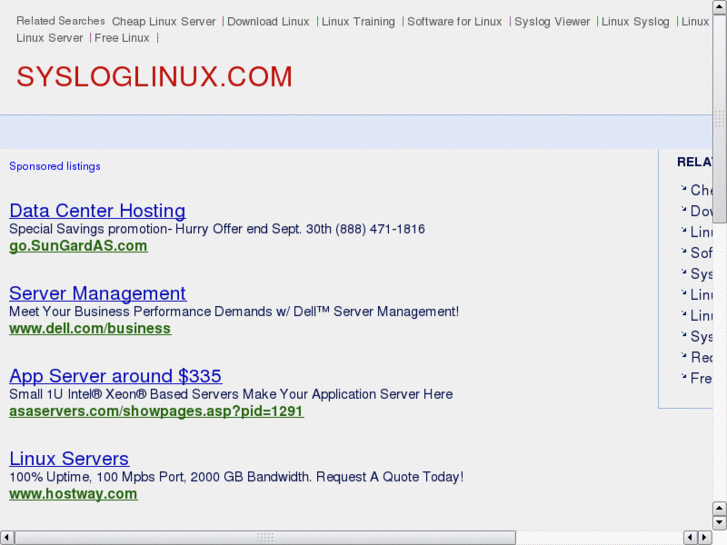The width and height of the screenshot is (727, 545).
Task: Click the horizontal scrollbar left arrow near the right end
Action: point(691,538)
